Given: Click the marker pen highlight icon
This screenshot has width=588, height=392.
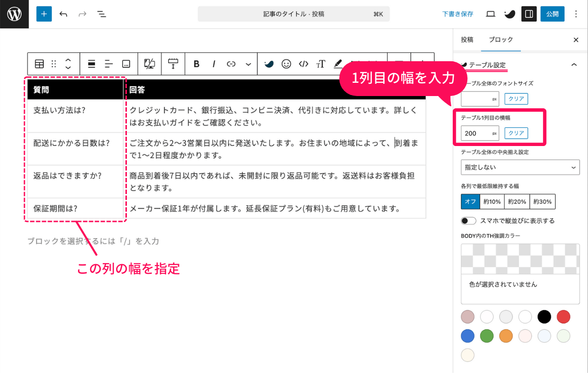Looking at the screenshot, I should (x=338, y=64).
